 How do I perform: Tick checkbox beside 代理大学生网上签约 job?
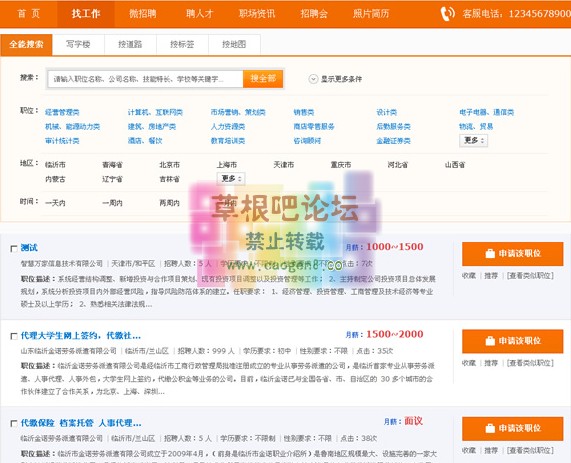point(14,336)
